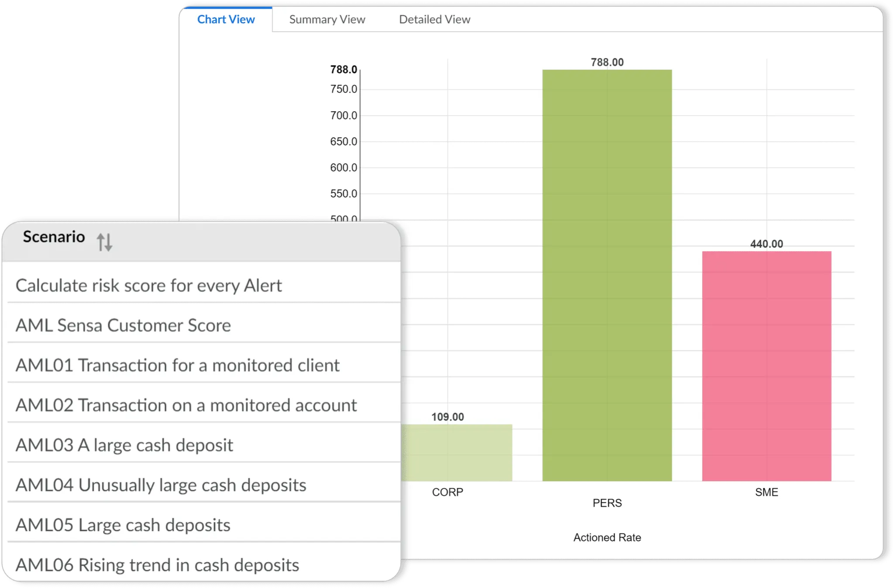Viewport: 894px width, 588px height.
Task: Open the Detailed View tab
Action: (434, 20)
